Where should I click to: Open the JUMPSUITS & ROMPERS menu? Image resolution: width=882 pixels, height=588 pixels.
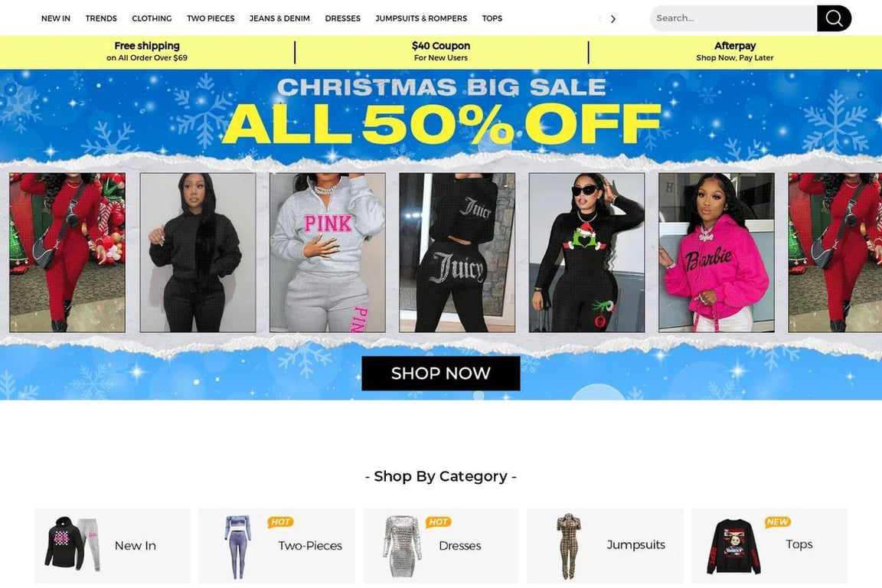421,18
